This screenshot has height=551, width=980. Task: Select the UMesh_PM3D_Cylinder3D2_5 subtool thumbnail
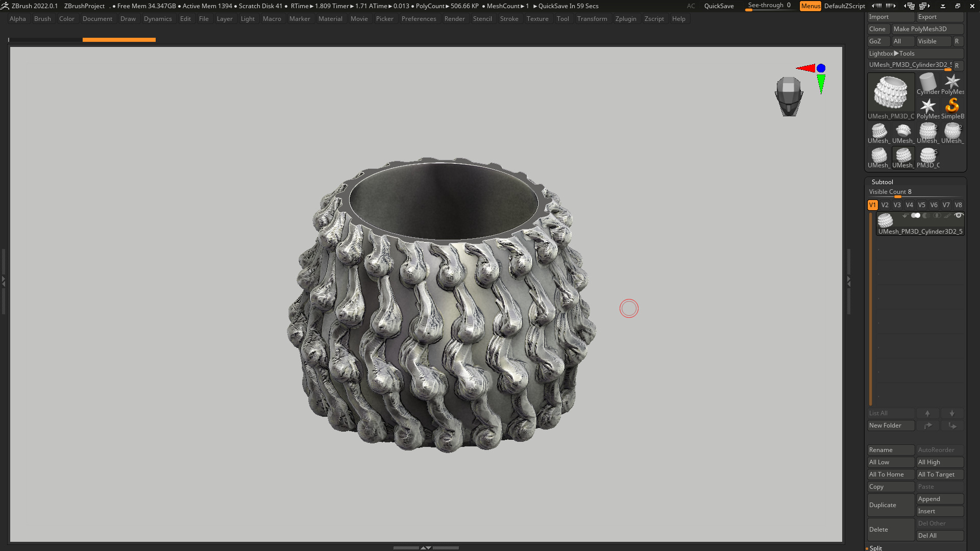coord(885,220)
